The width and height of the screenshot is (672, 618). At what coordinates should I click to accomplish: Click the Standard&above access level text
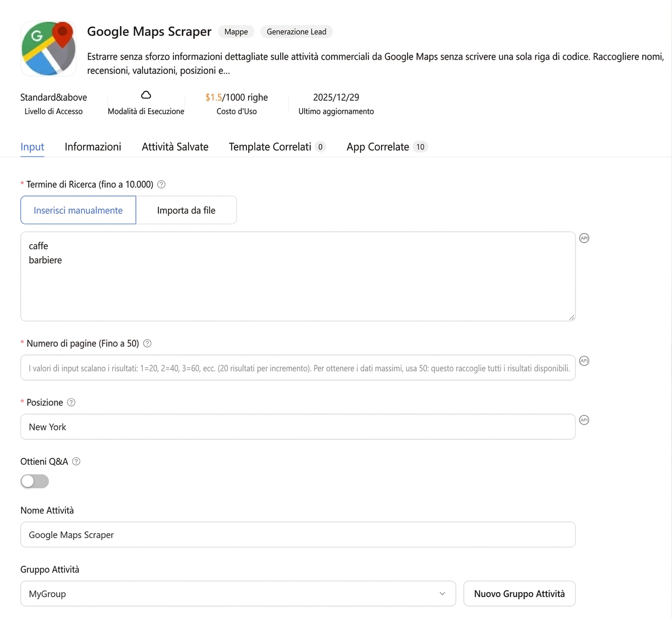[x=54, y=97]
